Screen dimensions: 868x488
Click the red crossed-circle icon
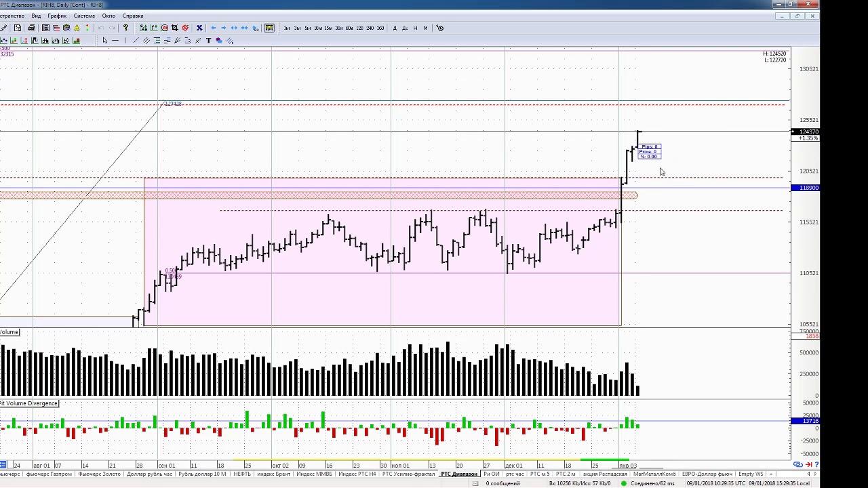point(185,28)
